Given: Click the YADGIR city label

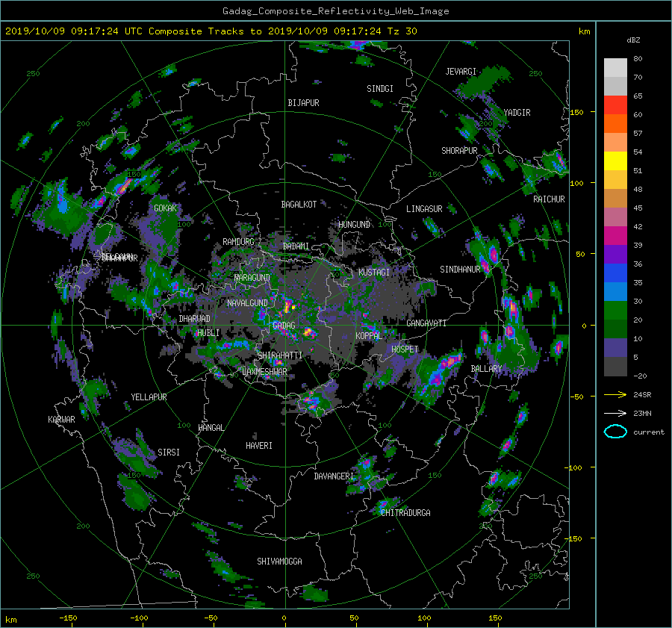Looking at the screenshot, I should click(x=517, y=113).
